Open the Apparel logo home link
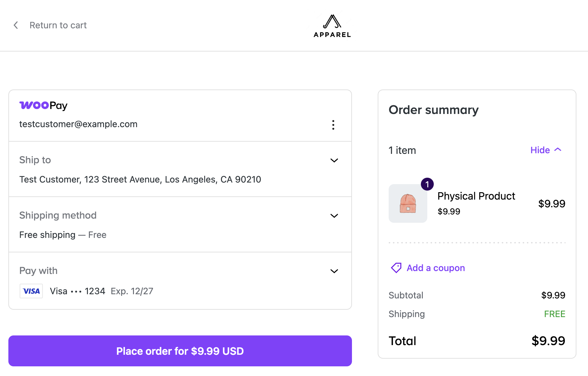Screen dimensions: 588x376 (x=332, y=26)
